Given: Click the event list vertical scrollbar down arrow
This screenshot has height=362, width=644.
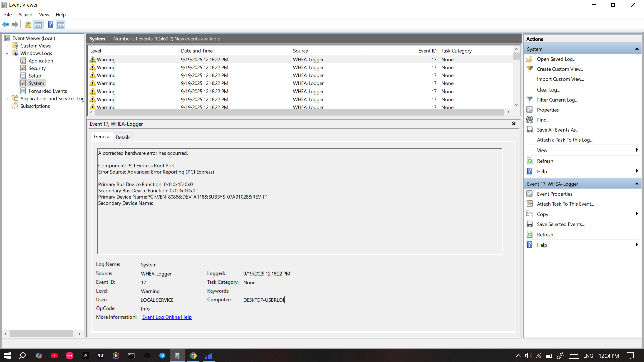Looking at the screenshot, I should pyautogui.click(x=516, y=105).
